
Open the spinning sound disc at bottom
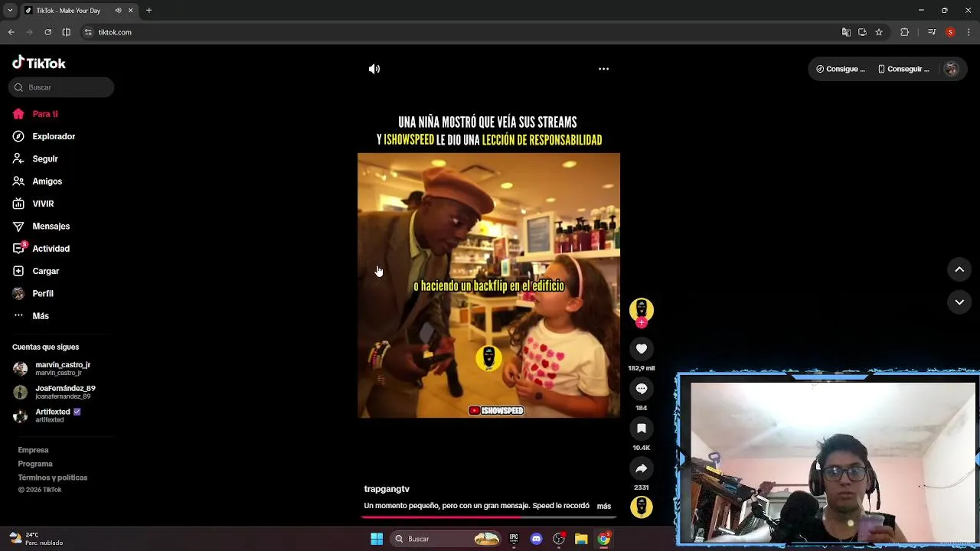(x=642, y=507)
